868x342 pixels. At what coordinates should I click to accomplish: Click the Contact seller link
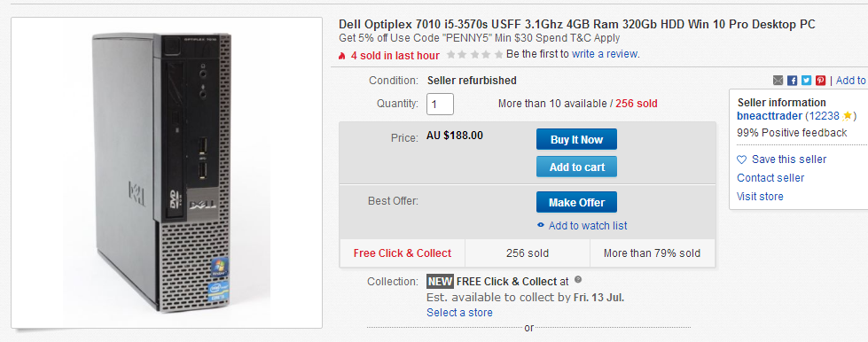click(x=770, y=177)
